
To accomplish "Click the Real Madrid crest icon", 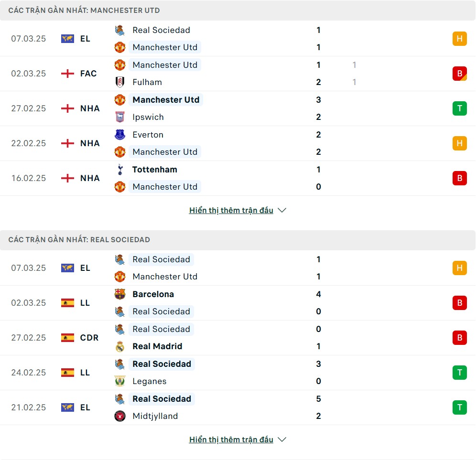I will point(120,346).
